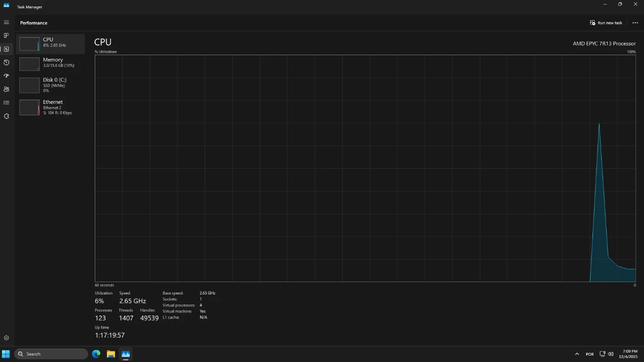Launch Microsoft Edge from the taskbar
This screenshot has height=362, width=644.
[x=96, y=354]
